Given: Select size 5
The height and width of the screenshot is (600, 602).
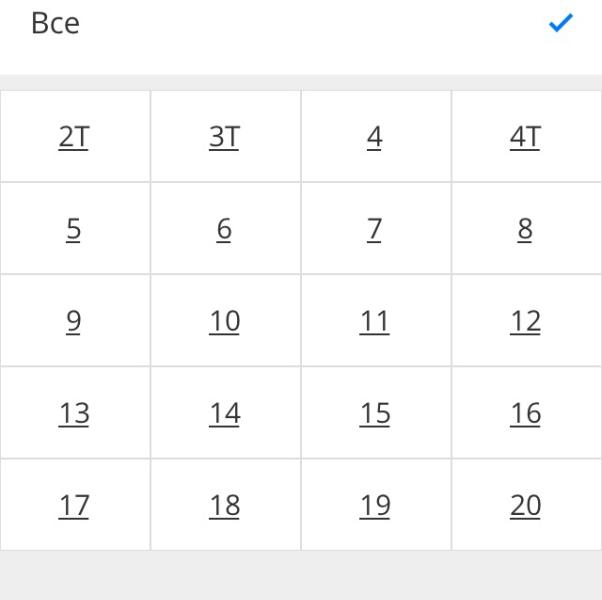Looking at the screenshot, I should click(x=74, y=230).
